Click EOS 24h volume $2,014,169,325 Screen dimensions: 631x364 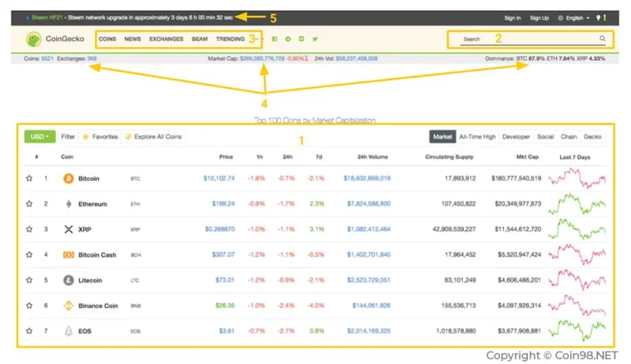point(368,331)
